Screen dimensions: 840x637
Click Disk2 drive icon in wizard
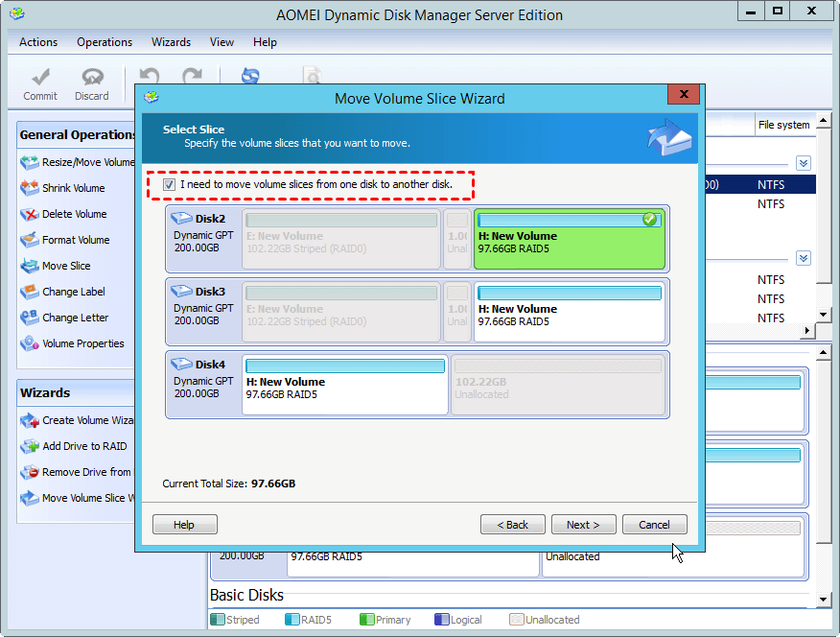(181, 218)
